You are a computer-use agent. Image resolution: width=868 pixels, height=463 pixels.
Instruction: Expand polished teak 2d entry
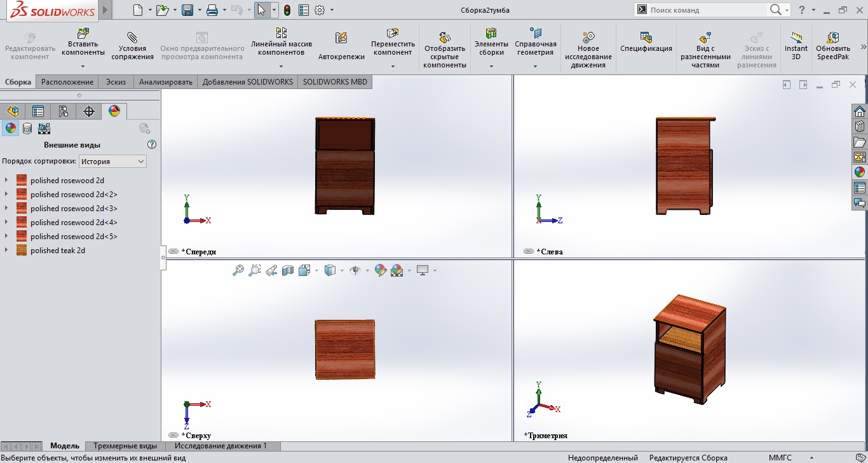click(6, 251)
